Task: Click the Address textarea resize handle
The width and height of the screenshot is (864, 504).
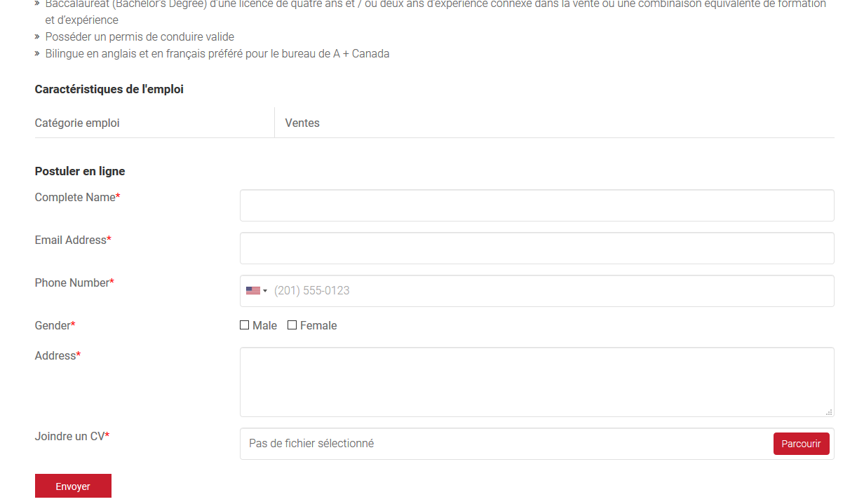Action: pyautogui.click(x=829, y=412)
